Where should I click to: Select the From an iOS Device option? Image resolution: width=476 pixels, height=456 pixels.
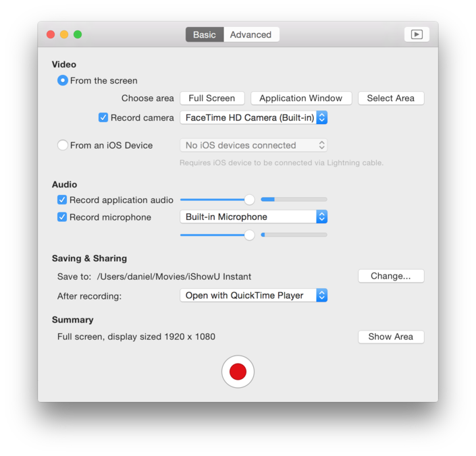click(63, 145)
